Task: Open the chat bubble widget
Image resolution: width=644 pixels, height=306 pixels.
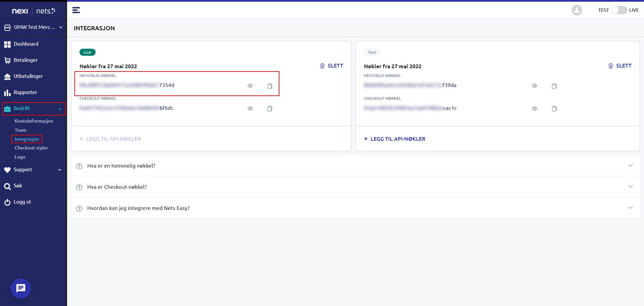Action: (x=21, y=288)
